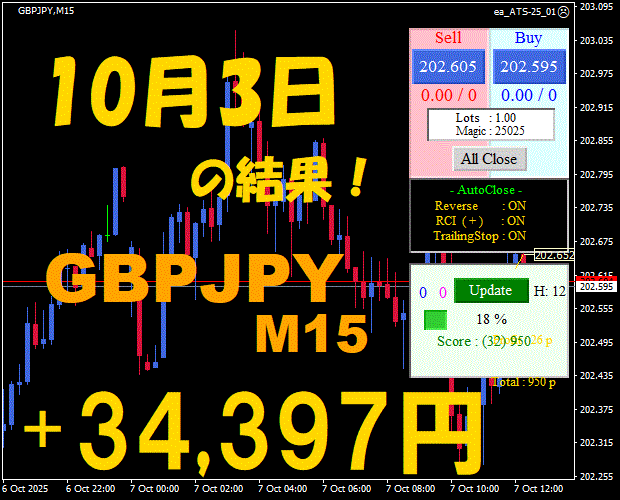
Task: Click the 202.652 price tag label
Action: pyautogui.click(x=554, y=255)
